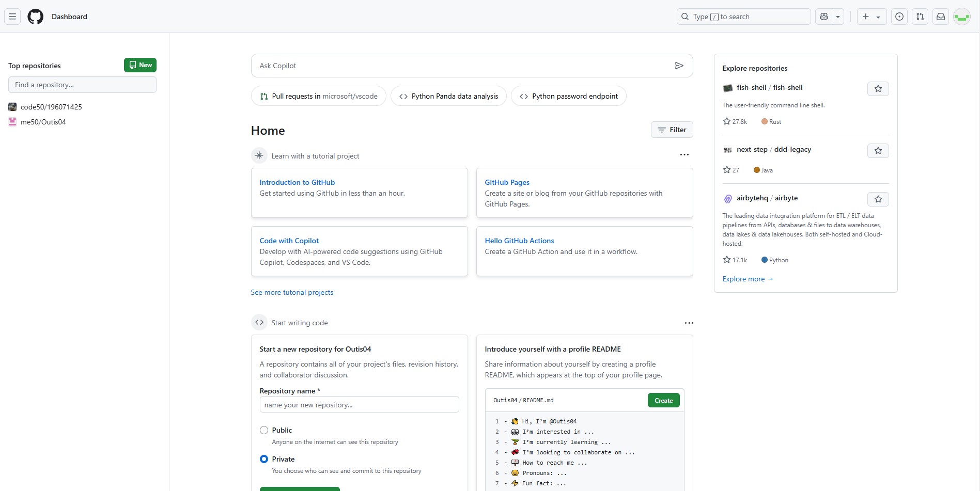Select Python password endpoint suggestion
Viewport: 980px width, 491px height.
tap(568, 96)
